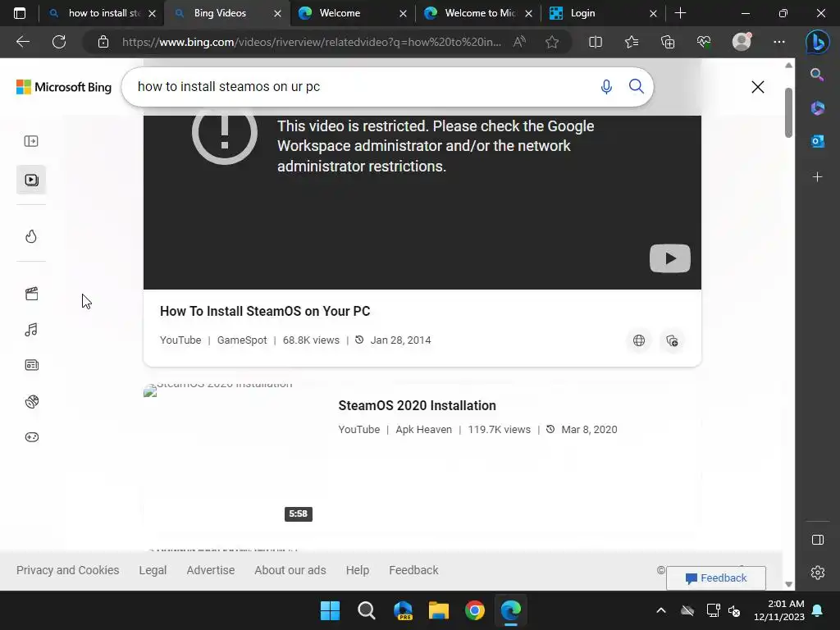Close the Bing Videos tab
Screen dimensions: 840x630
[277, 13]
